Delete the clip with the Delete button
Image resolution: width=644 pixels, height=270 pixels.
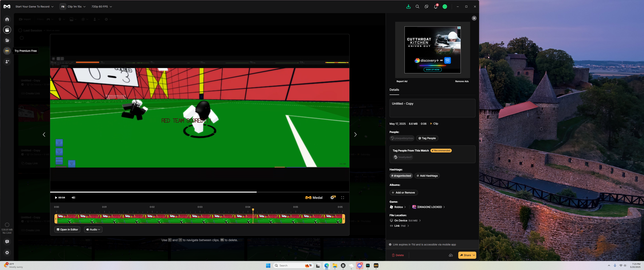pos(398,255)
